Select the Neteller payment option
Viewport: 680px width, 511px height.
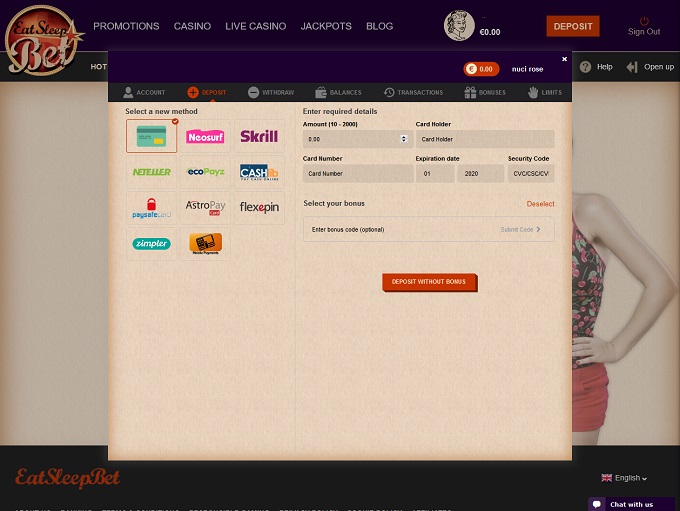(x=152, y=172)
